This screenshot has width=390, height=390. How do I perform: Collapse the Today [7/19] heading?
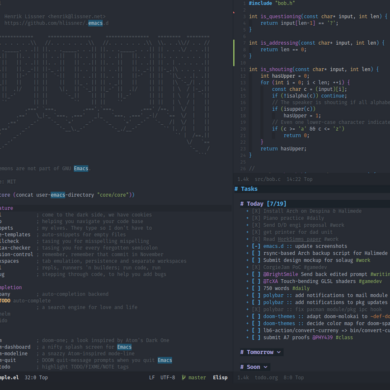pos(263,204)
